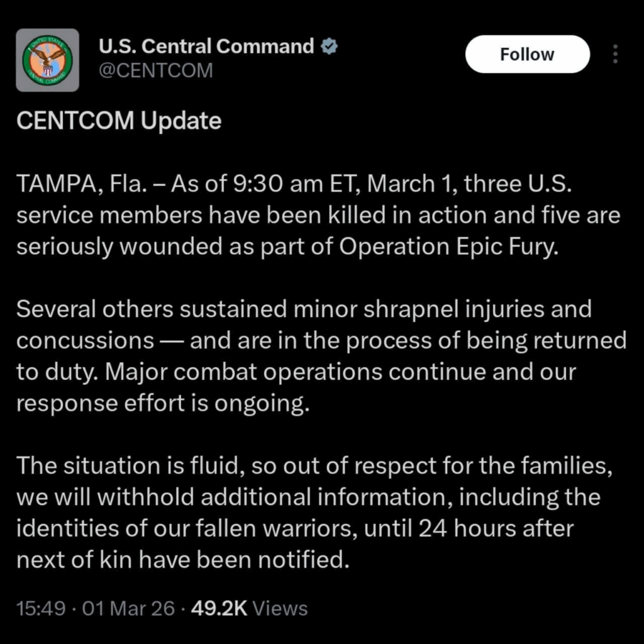
Task: Click the 'until 24 hours after' text
Action: [x=464, y=528]
